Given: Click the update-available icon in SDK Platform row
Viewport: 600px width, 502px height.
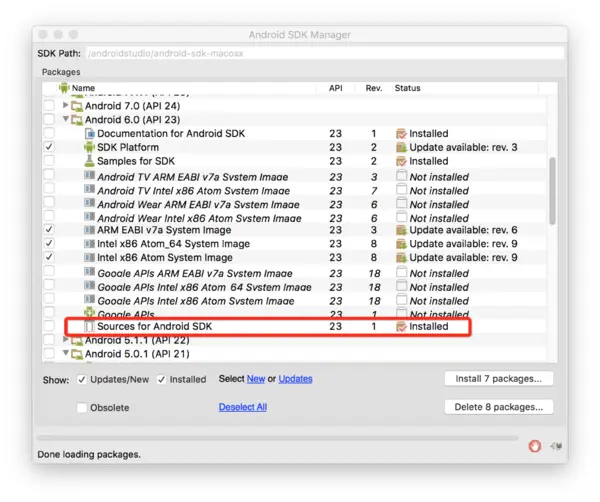Looking at the screenshot, I should point(401,148).
